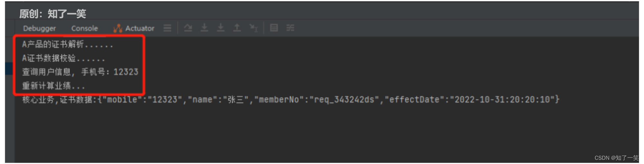The width and height of the screenshot is (644, 164).
Task: Click the "查询用户信息, 手机号: 12323" line
Action: coord(80,72)
